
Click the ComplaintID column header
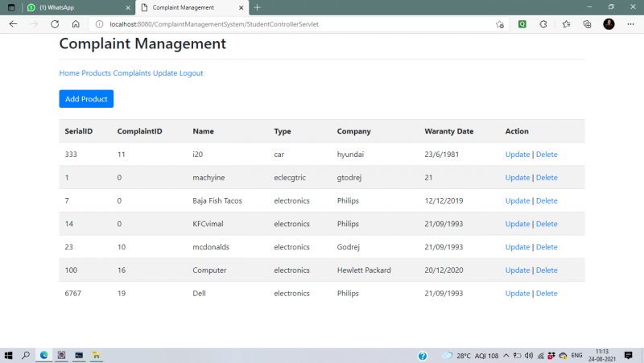tap(139, 131)
